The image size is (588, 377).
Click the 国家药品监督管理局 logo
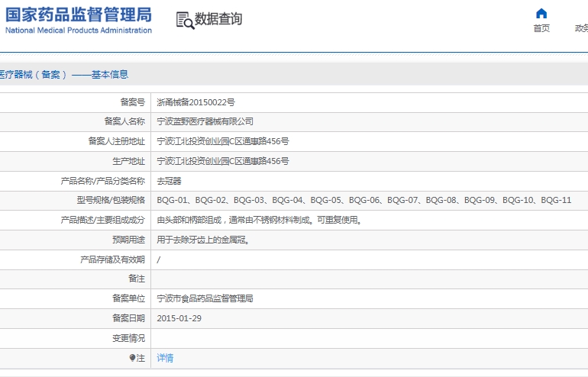(x=79, y=15)
